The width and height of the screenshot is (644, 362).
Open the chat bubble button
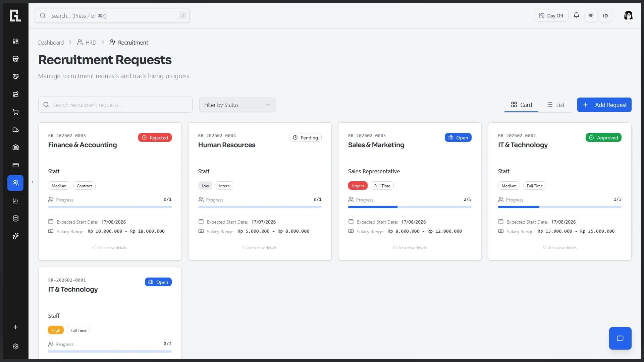point(620,338)
